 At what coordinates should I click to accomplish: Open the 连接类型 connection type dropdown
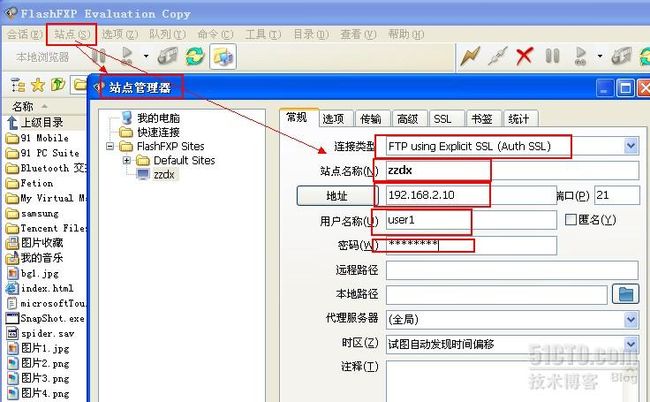(x=631, y=146)
